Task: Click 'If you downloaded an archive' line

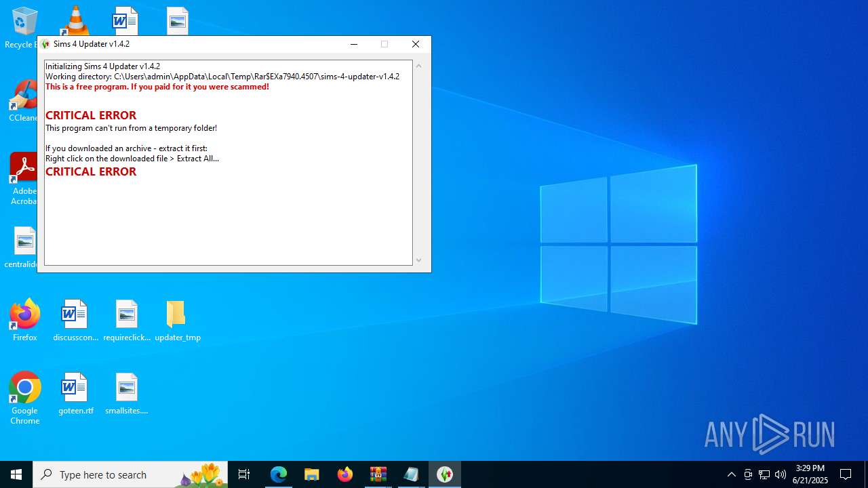Action: coord(126,148)
